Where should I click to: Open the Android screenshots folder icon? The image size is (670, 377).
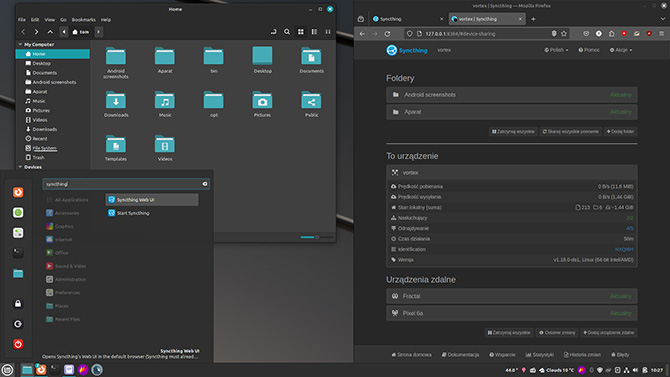(x=116, y=57)
